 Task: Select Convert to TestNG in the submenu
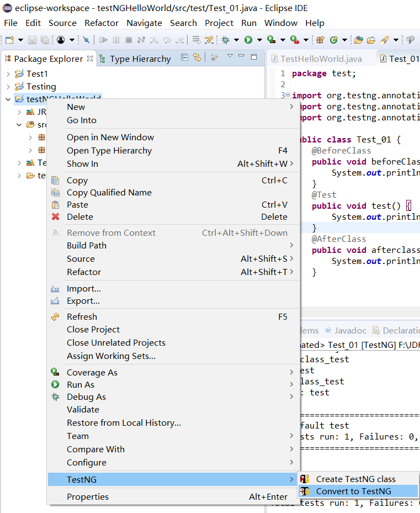pyautogui.click(x=358, y=491)
